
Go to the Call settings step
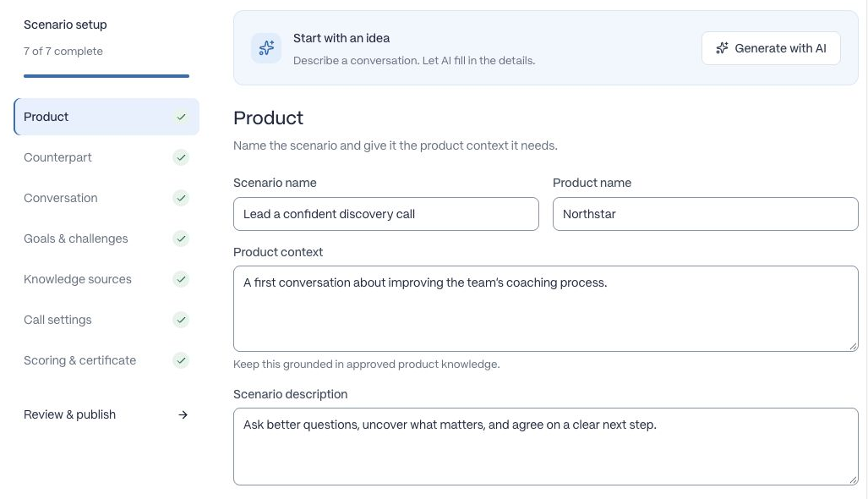[106, 320]
